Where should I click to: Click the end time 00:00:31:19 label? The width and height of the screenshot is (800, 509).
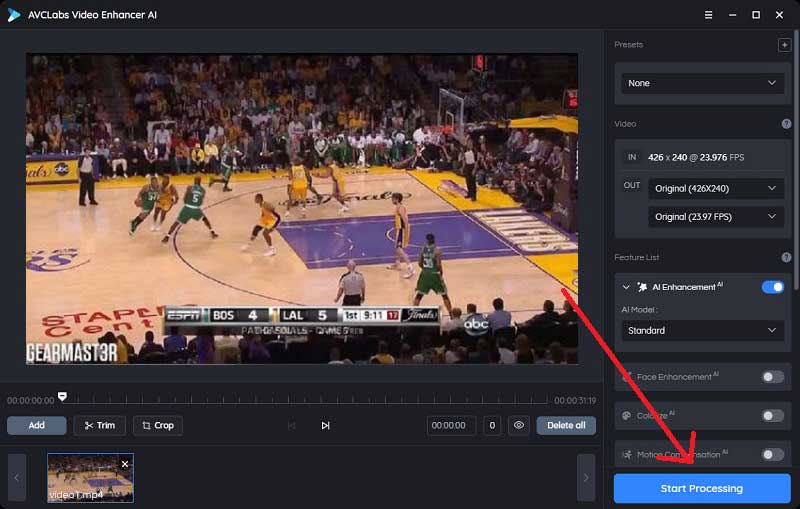tap(575, 401)
